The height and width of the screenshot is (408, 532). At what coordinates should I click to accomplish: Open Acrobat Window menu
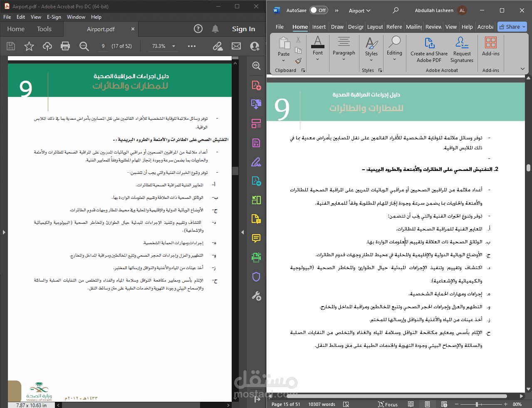pyautogui.click(x=76, y=17)
